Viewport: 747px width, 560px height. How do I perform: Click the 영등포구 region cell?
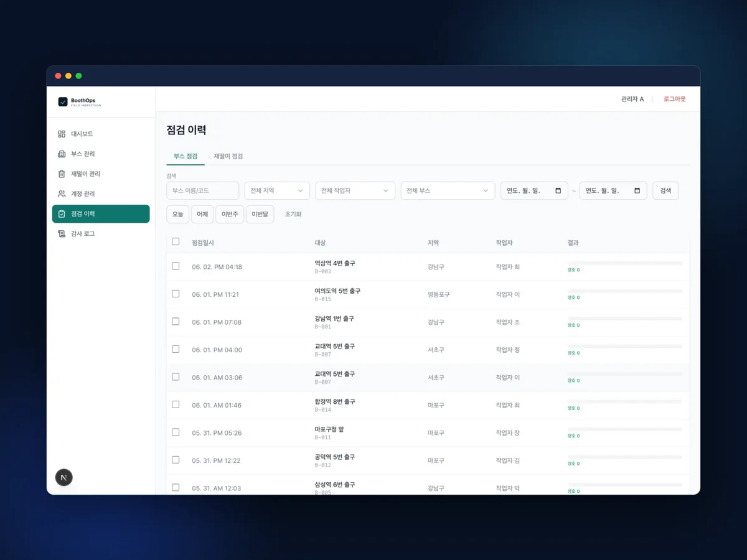tap(439, 294)
